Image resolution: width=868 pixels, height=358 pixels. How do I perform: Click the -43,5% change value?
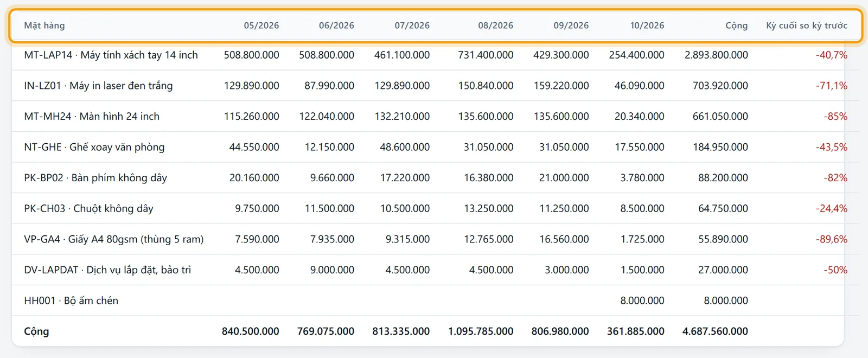[x=832, y=147]
